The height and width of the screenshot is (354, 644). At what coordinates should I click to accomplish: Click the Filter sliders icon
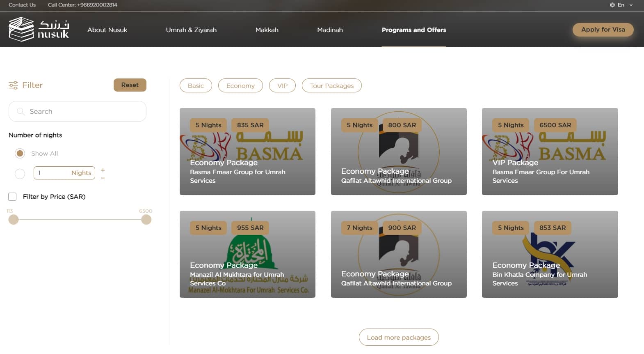click(x=13, y=85)
